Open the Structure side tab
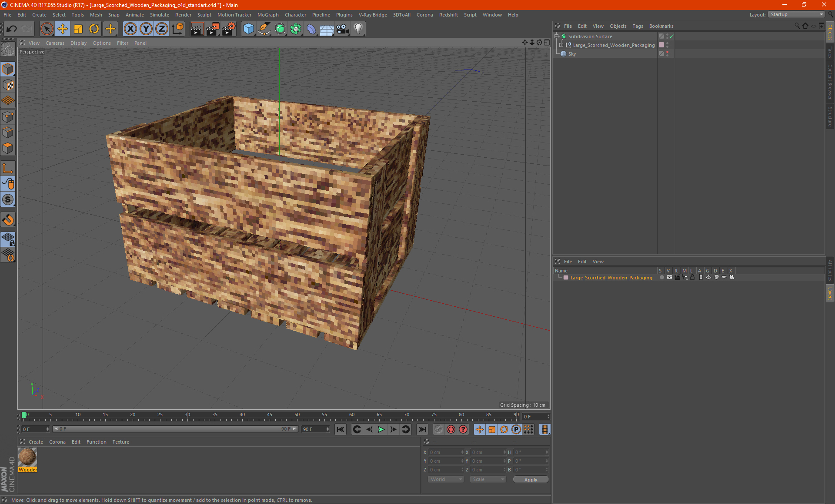Viewport: 835px width, 504px height. (830, 116)
